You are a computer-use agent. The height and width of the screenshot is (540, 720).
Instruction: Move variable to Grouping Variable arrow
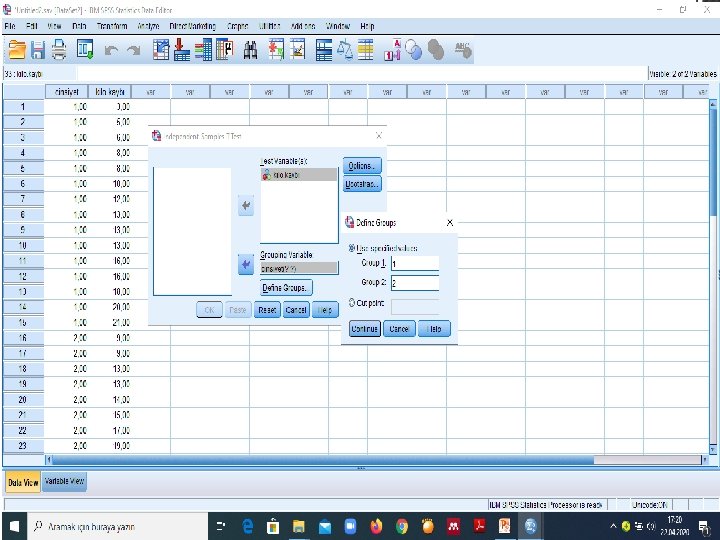[246, 264]
